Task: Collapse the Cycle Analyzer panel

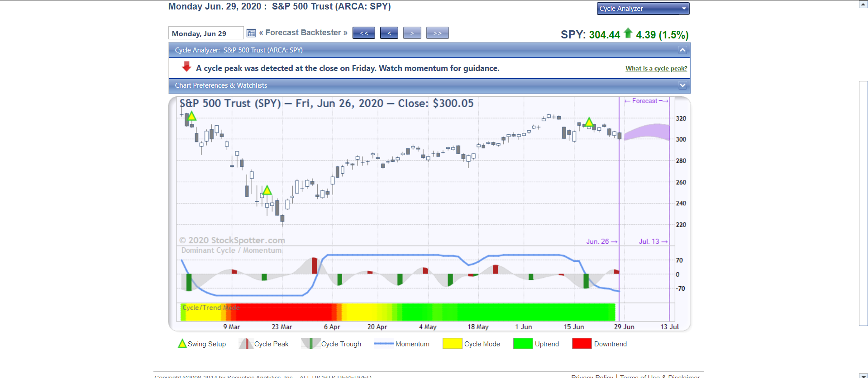Action: [x=682, y=50]
